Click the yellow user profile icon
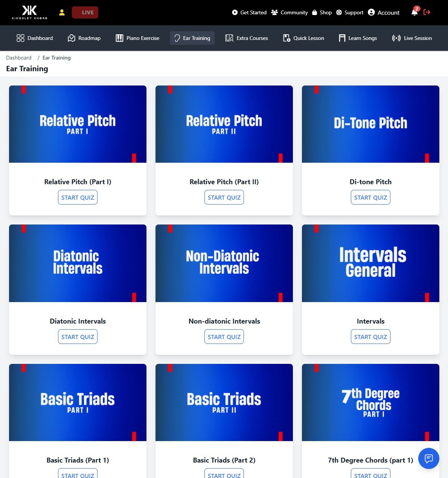 (62, 12)
